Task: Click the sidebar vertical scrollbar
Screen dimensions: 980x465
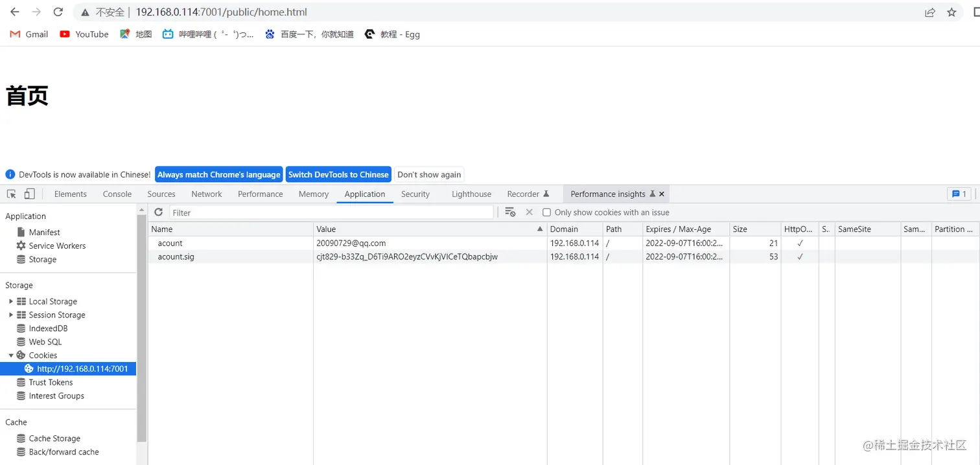Action: tap(142, 328)
